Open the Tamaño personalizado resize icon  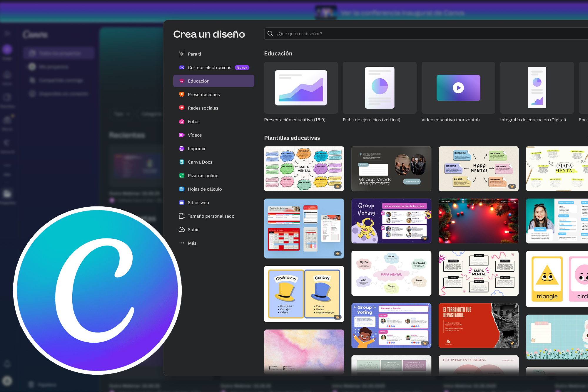[x=182, y=216]
